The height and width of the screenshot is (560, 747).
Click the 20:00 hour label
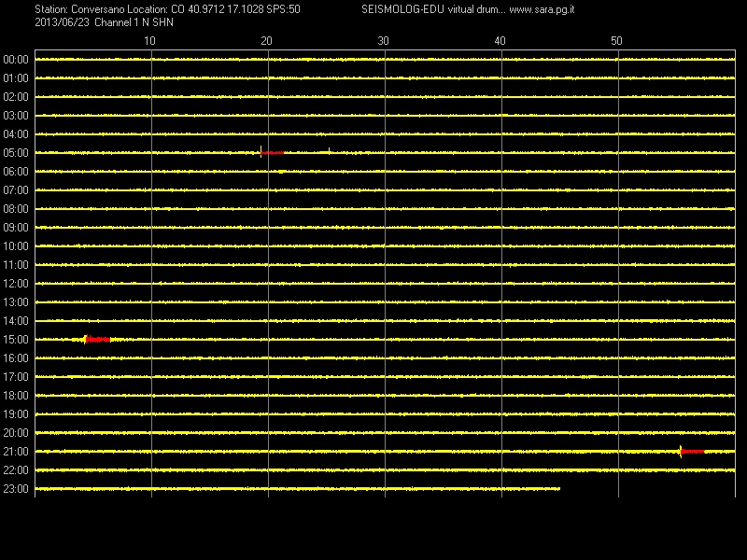click(x=16, y=433)
